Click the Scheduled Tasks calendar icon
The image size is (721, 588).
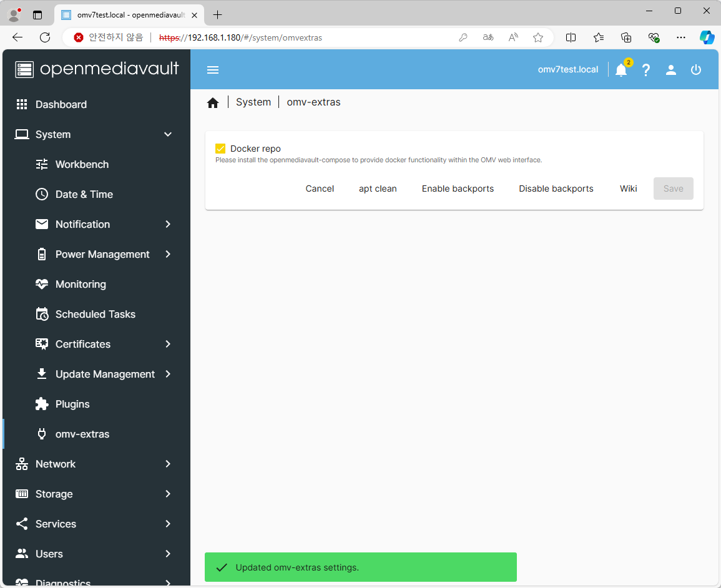42,314
